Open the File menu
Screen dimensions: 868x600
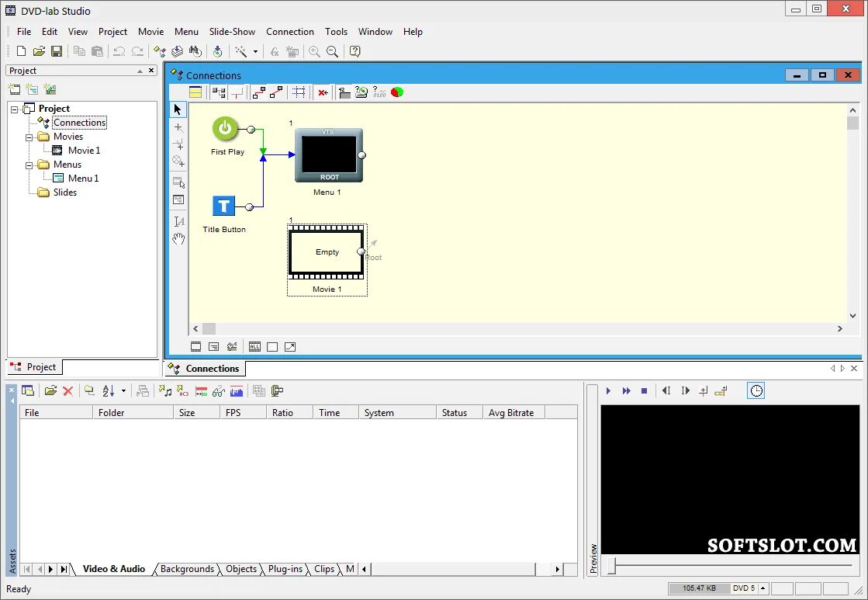tap(24, 32)
